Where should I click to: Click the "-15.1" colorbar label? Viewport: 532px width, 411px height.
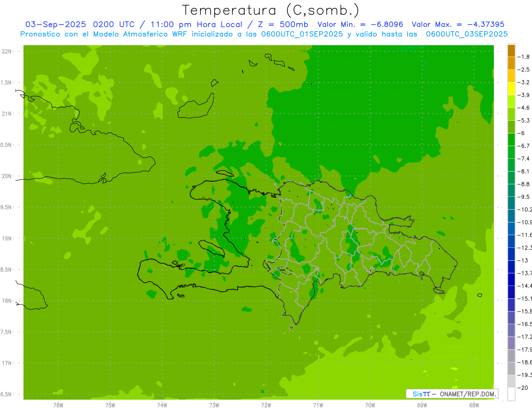click(525, 298)
